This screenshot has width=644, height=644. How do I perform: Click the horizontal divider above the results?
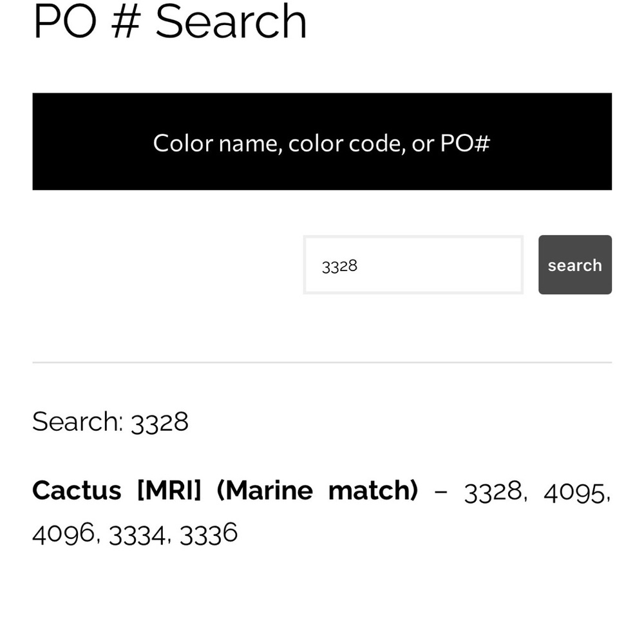coord(322,363)
